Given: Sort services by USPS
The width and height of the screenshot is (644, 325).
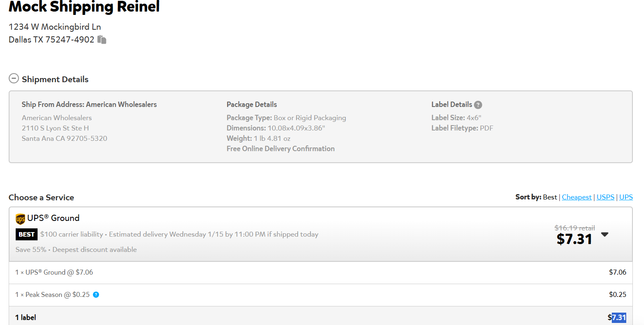Looking at the screenshot, I should pyautogui.click(x=606, y=197).
